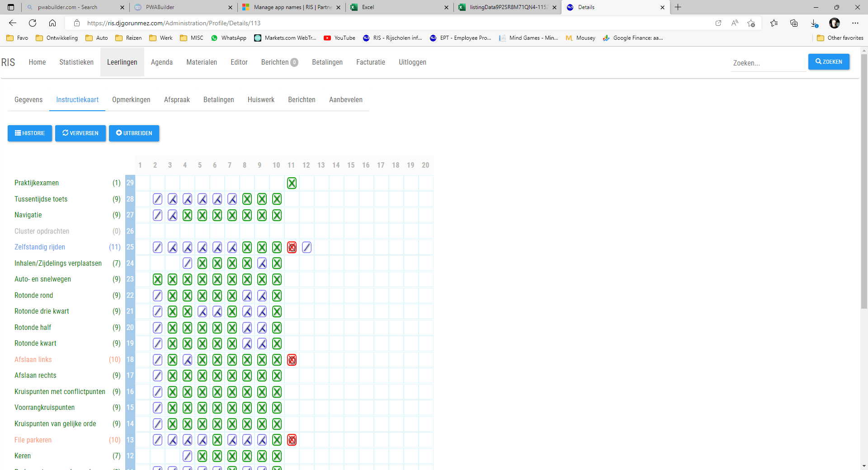Image resolution: width=868 pixels, height=470 pixels.
Task: Open the YouTube bookmark
Action: click(x=340, y=38)
